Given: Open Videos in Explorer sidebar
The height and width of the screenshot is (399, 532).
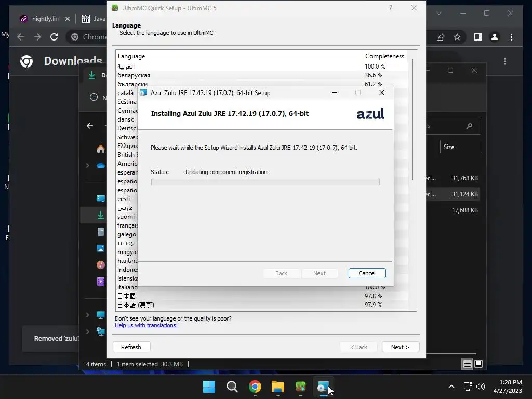Looking at the screenshot, I should [101, 282].
